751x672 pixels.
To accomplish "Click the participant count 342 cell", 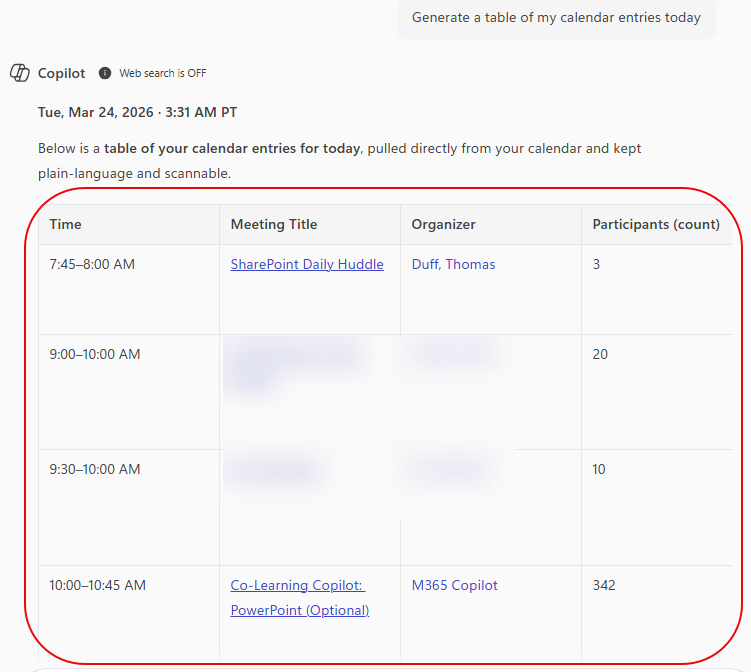I will [604, 585].
